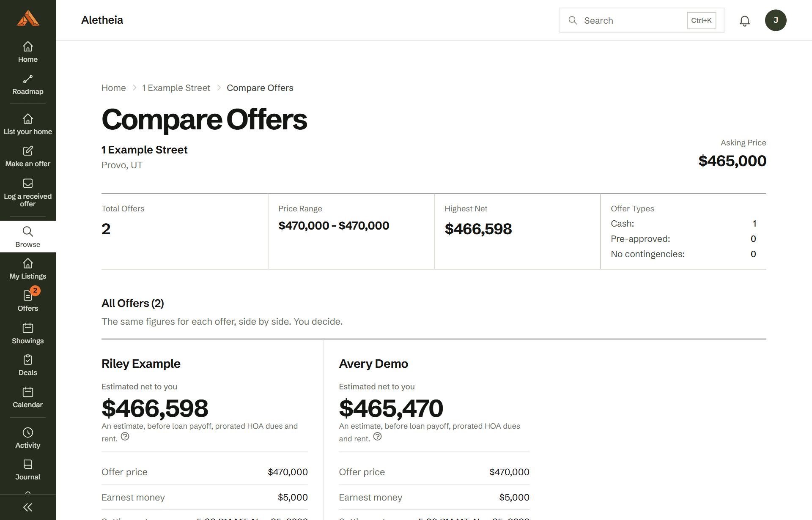Click the Price Range $470,000 - $470,000 value
This screenshot has width=812, height=520.
tap(334, 226)
